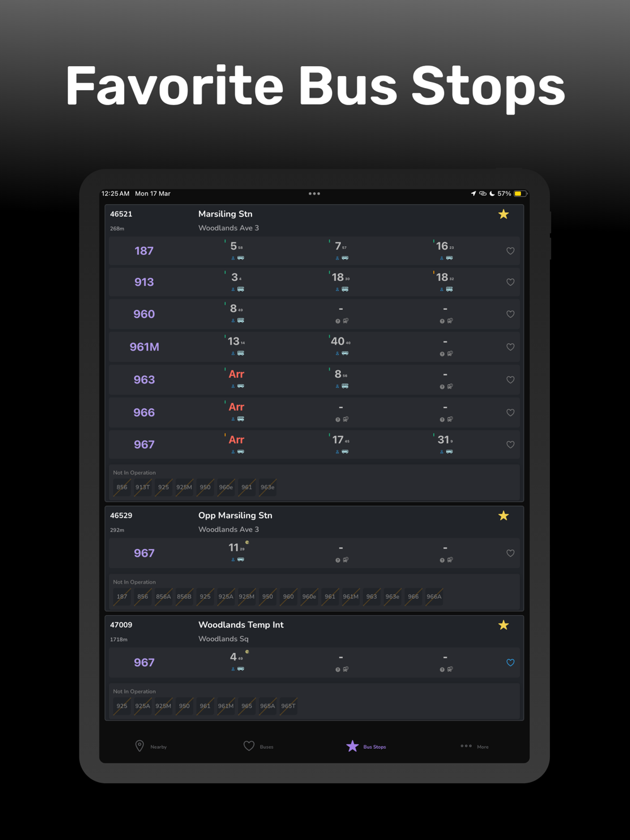Screen dimensions: 630x840
Task: Tap location arrow icon in status bar
Action: point(473,194)
